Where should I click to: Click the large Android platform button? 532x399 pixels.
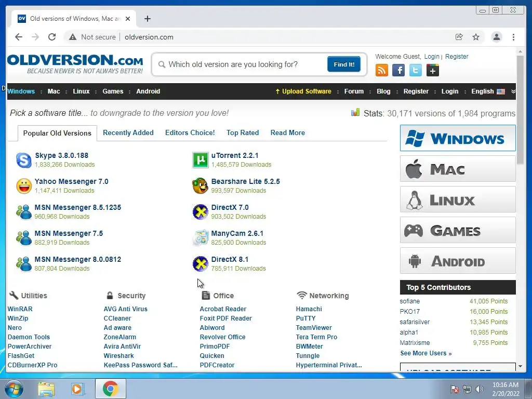[x=458, y=261]
